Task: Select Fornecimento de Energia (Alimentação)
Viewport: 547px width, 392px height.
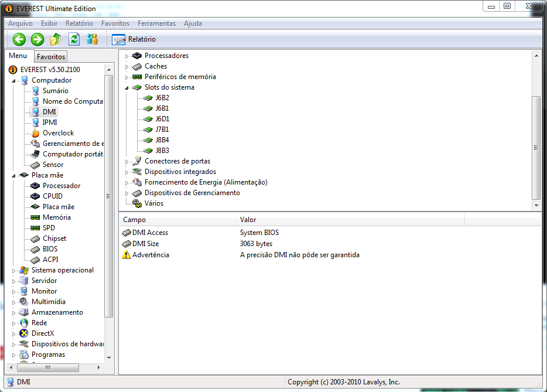Action: [206, 182]
